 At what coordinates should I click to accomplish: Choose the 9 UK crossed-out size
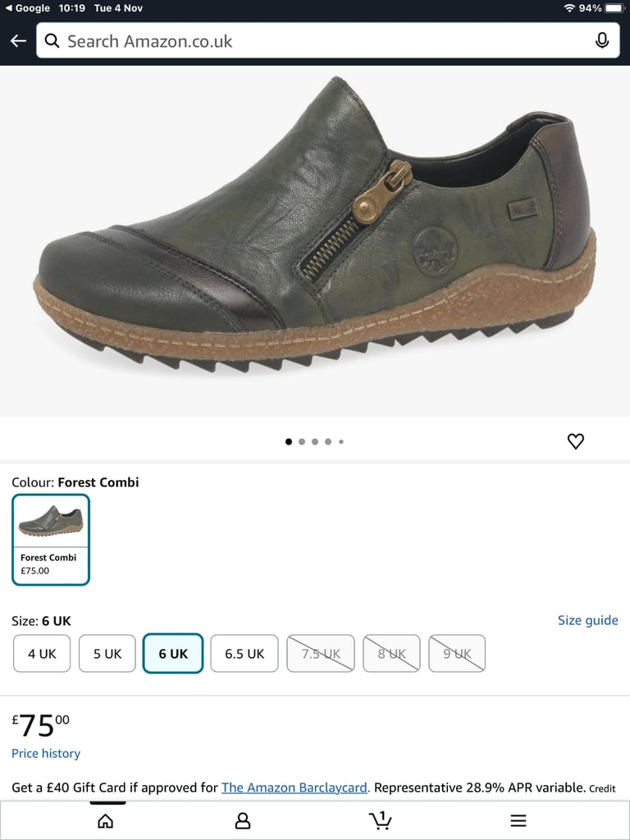click(x=457, y=653)
